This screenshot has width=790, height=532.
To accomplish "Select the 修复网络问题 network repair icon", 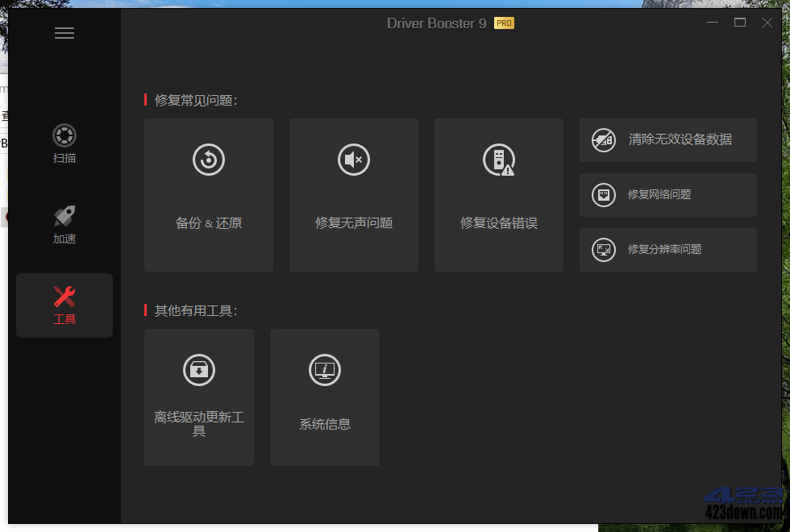I will tap(604, 194).
